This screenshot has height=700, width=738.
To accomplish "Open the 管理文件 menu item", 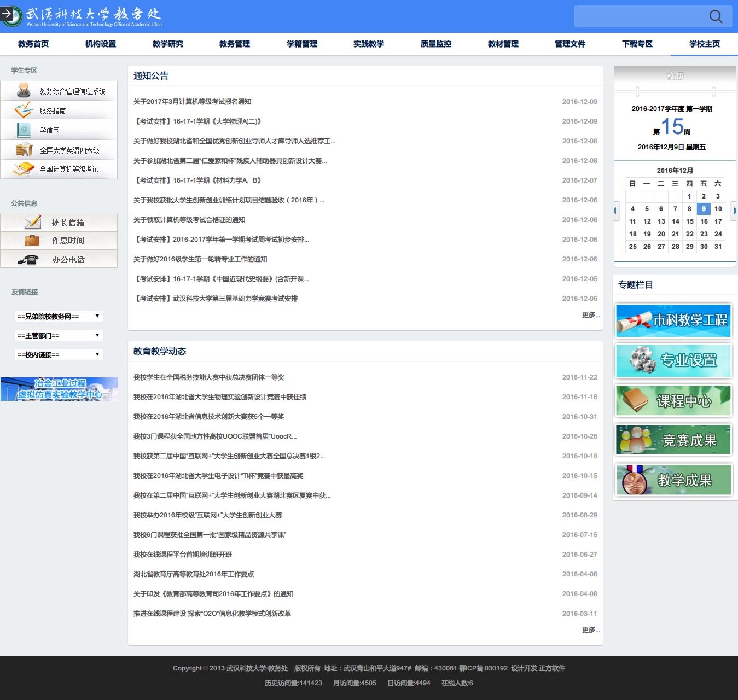I will (x=570, y=44).
